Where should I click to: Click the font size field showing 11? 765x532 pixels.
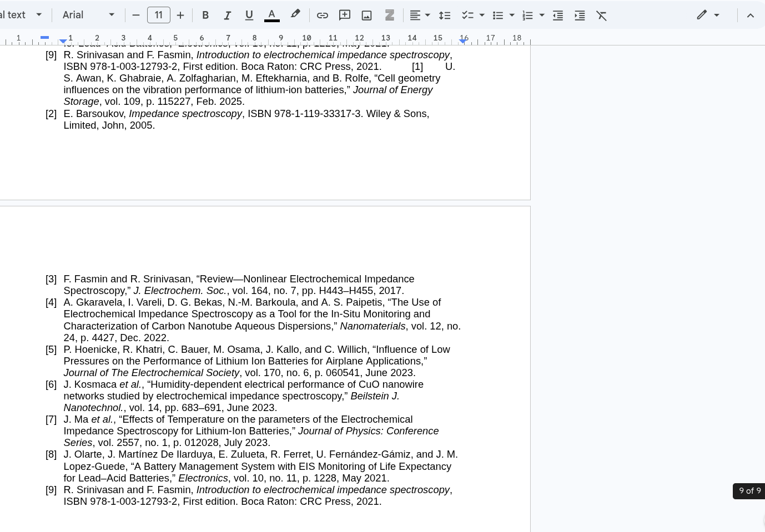tap(159, 15)
